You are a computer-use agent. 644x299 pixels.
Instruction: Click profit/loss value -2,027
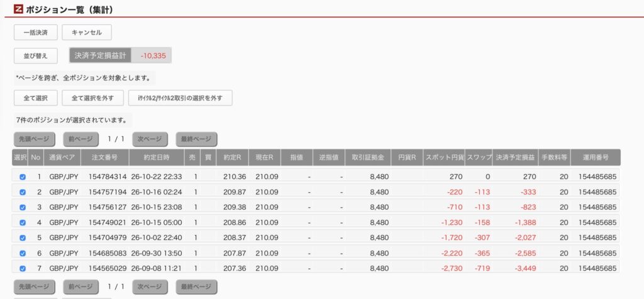(525, 238)
